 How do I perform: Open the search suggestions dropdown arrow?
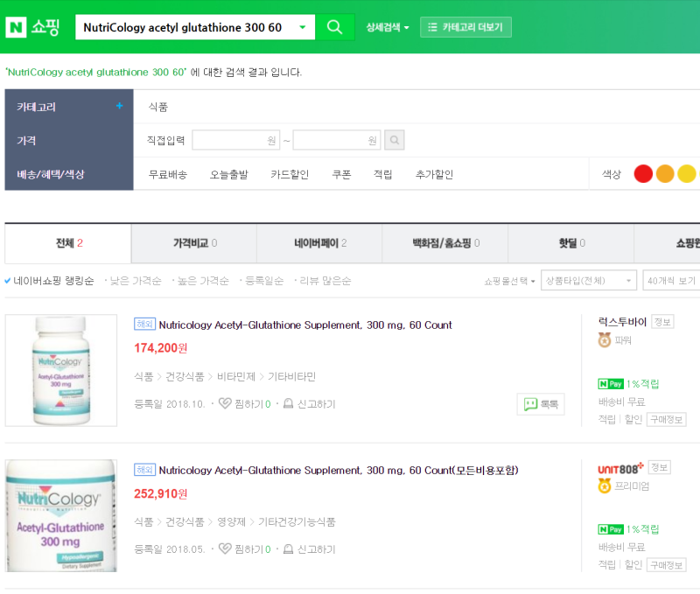(x=302, y=27)
